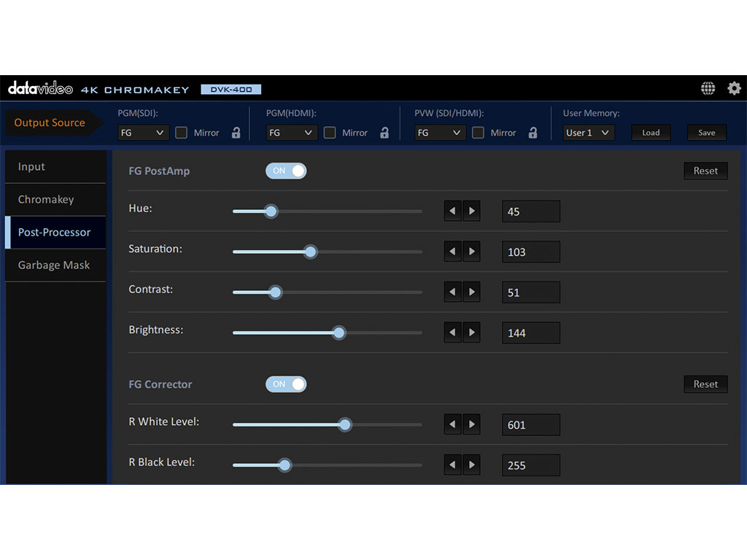Enable the PGM(SDI) Mirror checkbox
This screenshot has height=560, width=747.
(182, 133)
